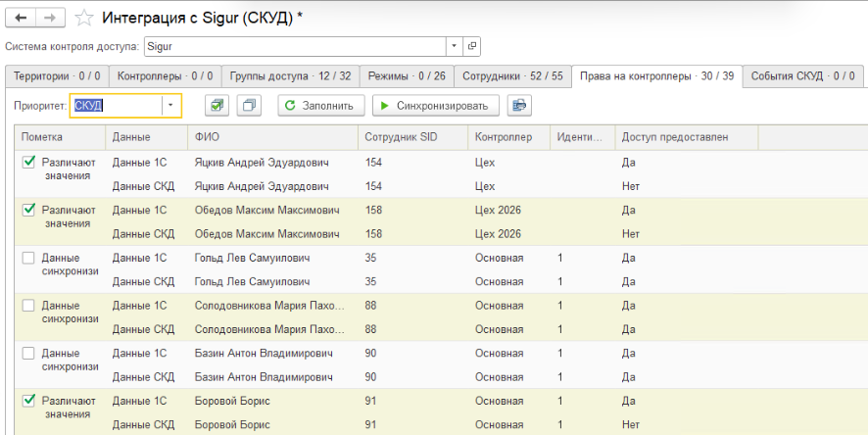Enable the checkbox for Базин Антон Владимирович

(x=28, y=353)
